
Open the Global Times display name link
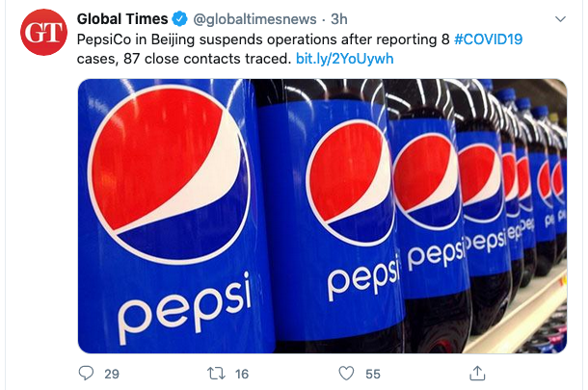pos(123,18)
